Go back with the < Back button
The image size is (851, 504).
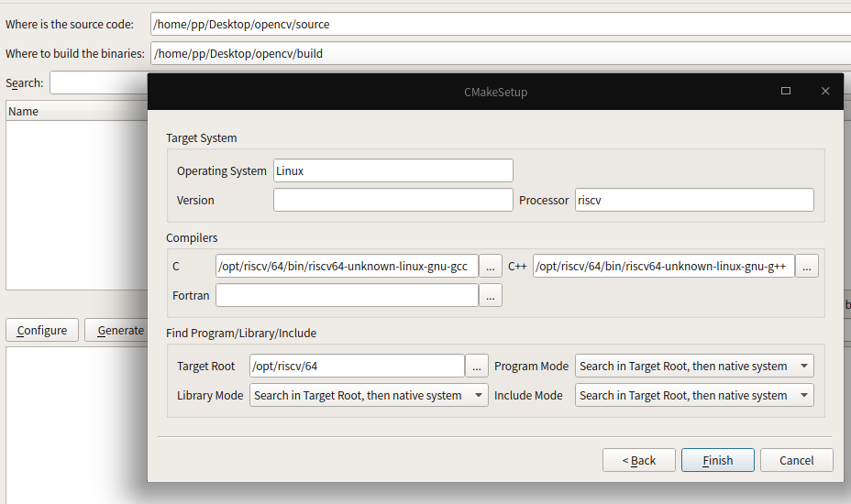click(639, 460)
